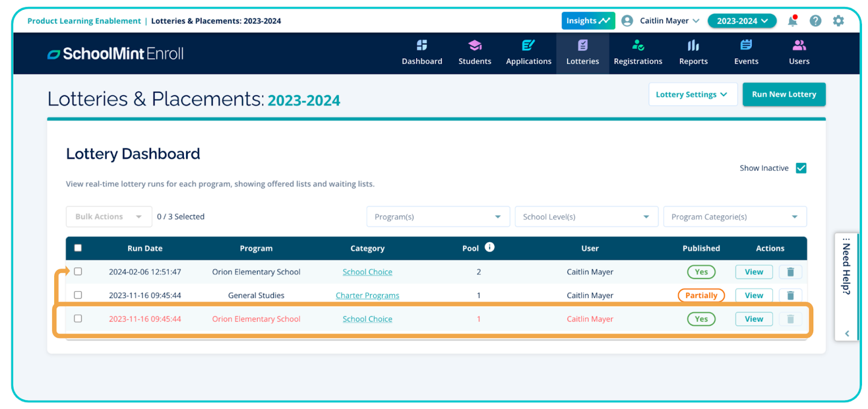Click the Run New Lottery button
The width and height of the screenshot is (868, 409).
tap(783, 95)
